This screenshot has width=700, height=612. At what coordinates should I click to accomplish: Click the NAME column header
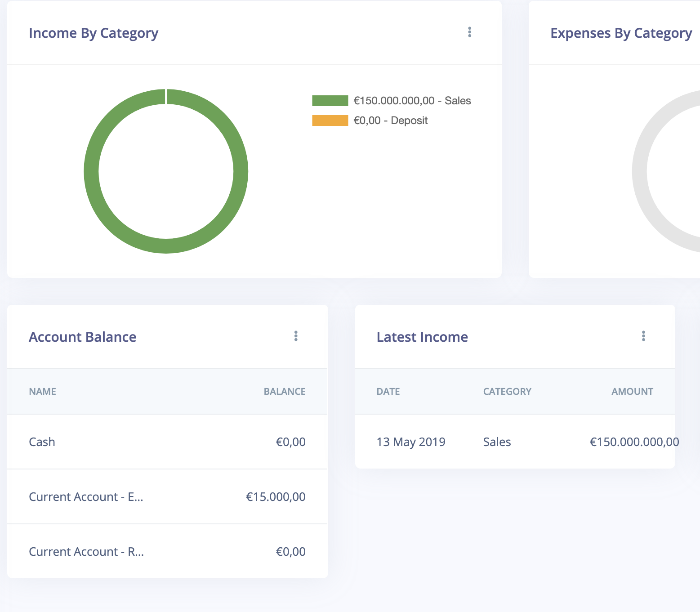pyautogui.click(x=43, y=391)
